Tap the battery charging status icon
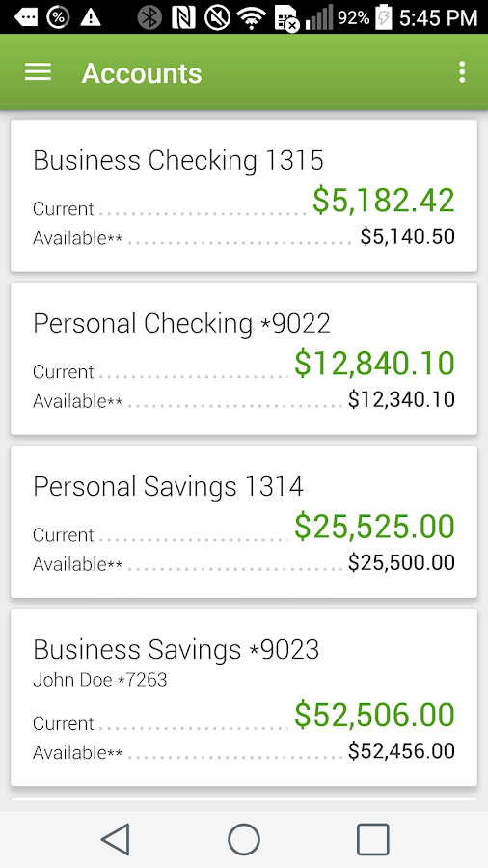 [383, 17]
